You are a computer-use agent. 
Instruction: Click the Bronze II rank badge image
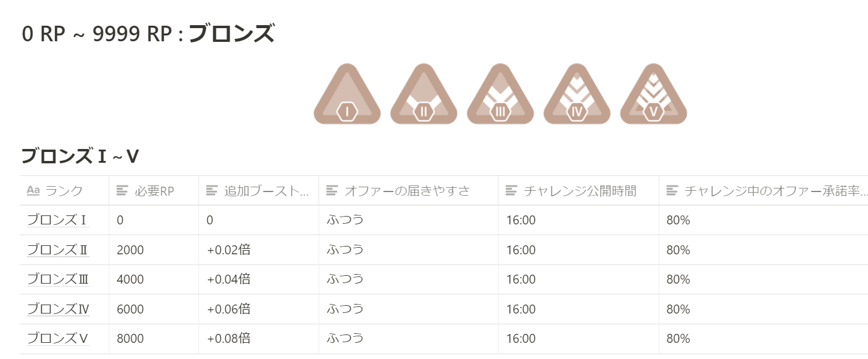423,96
